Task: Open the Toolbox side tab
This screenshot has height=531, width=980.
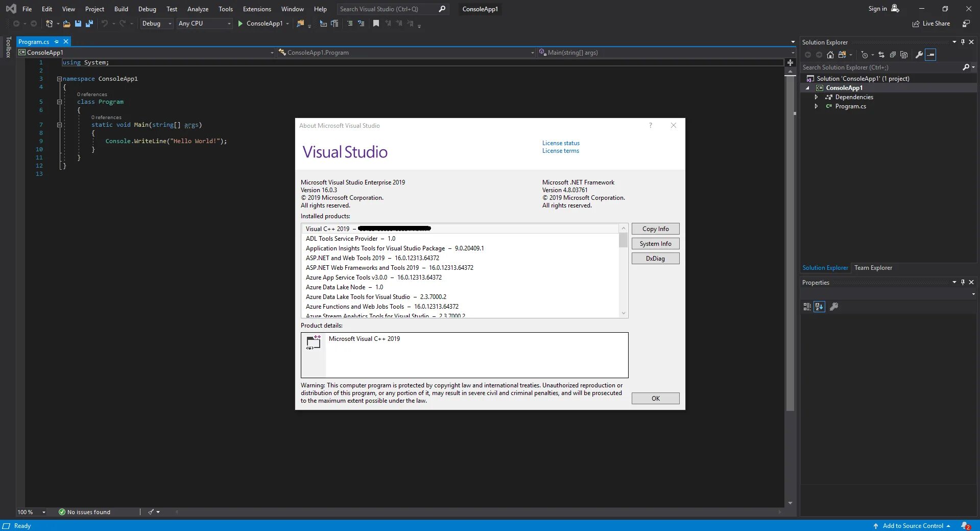Action: tap(8, 47)
